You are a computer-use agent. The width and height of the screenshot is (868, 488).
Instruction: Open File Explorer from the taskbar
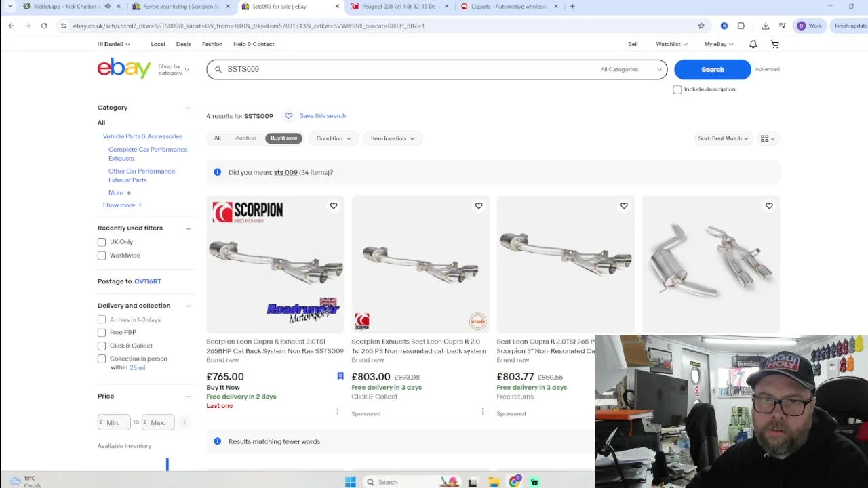click(494, 482)
